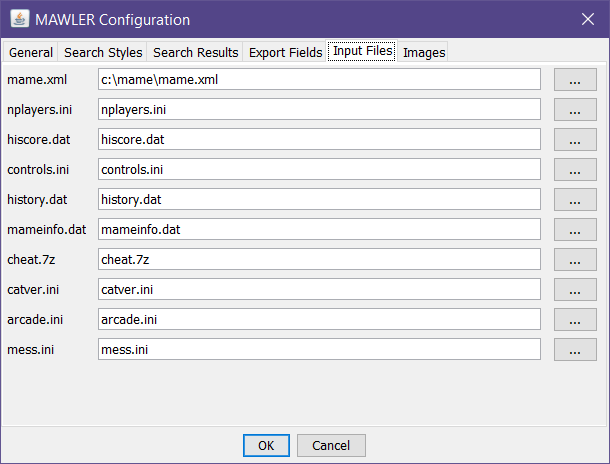Close the MAWLER Configuration dialog
This screenshot has width=610, height=464.
pos(587,19)
